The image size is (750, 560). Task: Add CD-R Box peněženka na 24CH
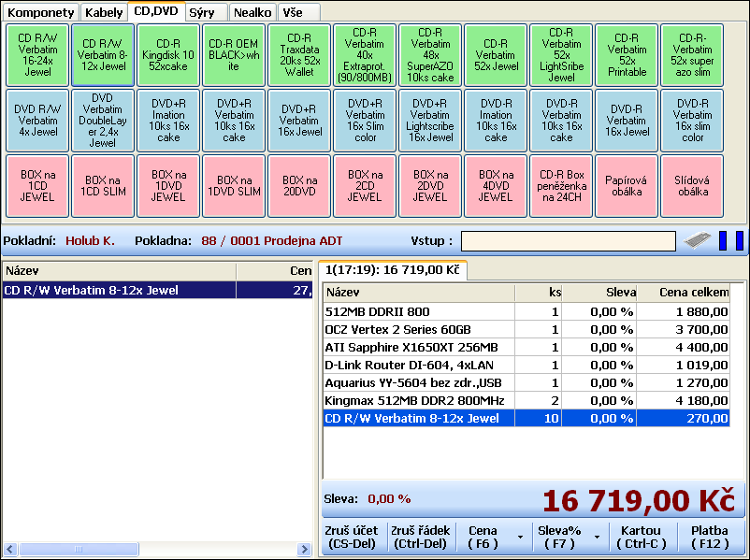tap(561, 186)
